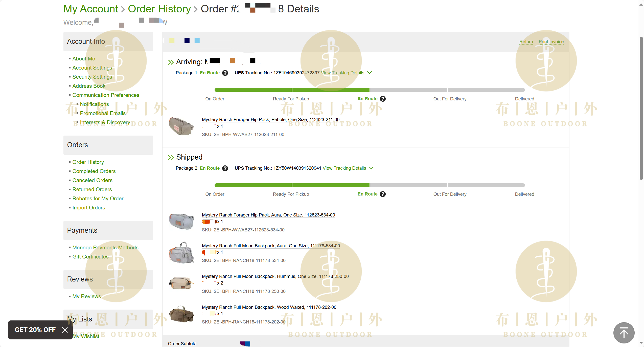644x347 pixels.
Task: Click the back-to-top arrow circle button
Action: pos(624,333)
